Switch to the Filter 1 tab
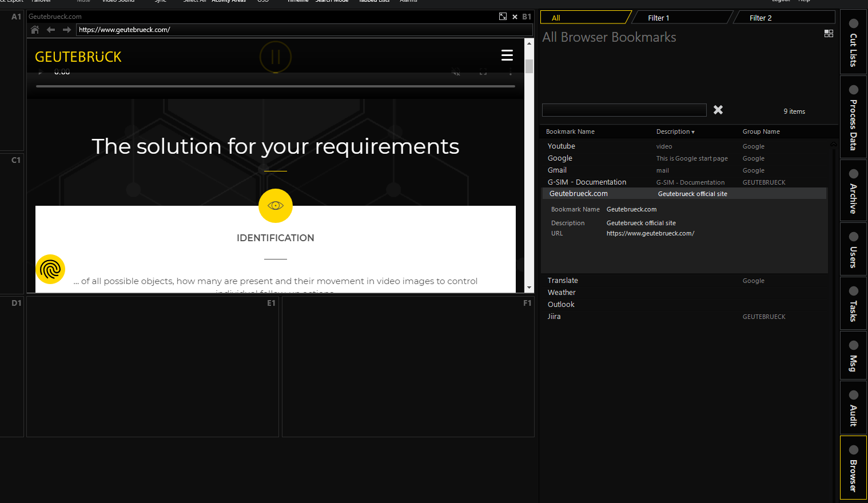Viewport: 868px width, 503px height. [x=683, y=18]
